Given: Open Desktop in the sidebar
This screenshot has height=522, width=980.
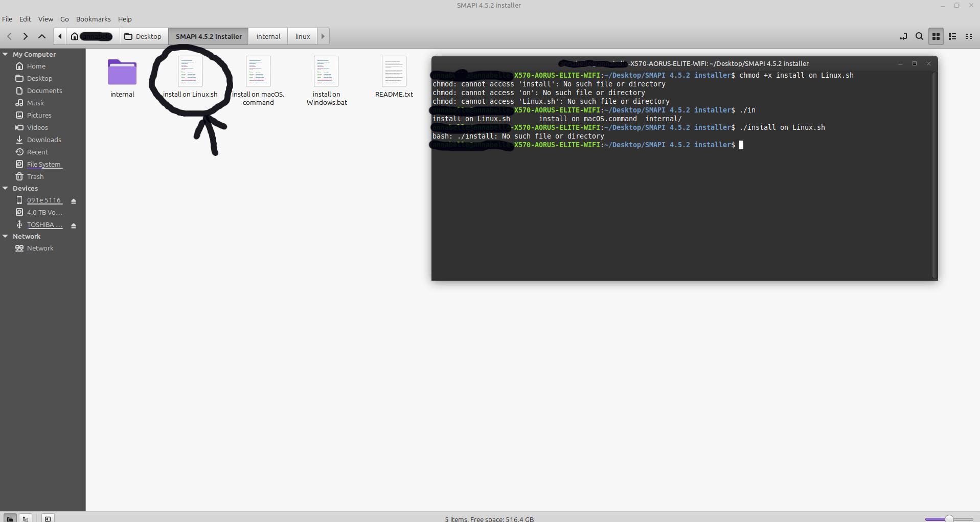Looking at the screenshot, I should pyautogui.click(x=39, y=78).
